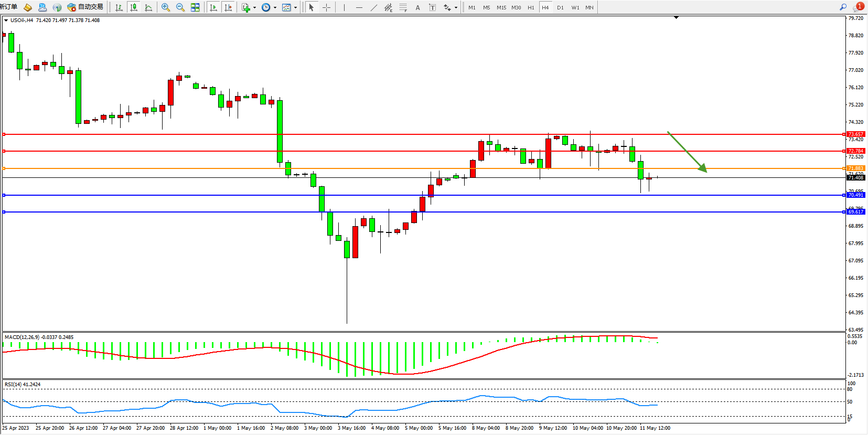The image size is (868, 435).
Task: Select the vertical line drawing tool
Action: coord(344,7)
